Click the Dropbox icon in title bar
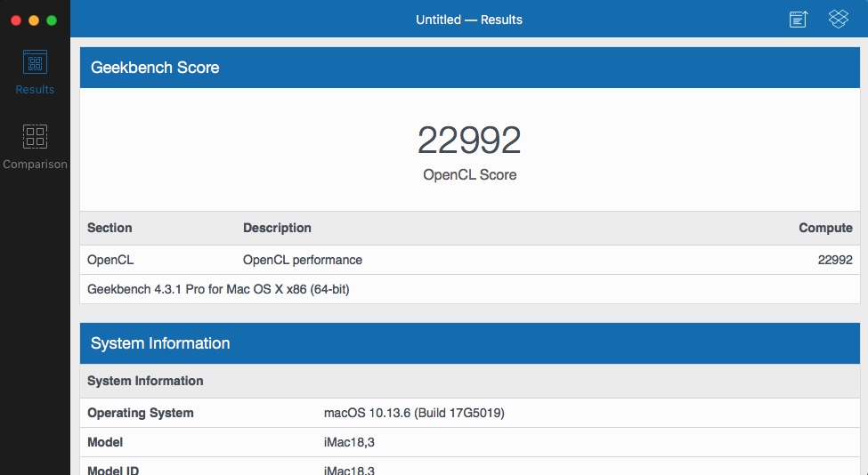Image resolution: width=868 pixels, height=475 pixels. (838, 19)
